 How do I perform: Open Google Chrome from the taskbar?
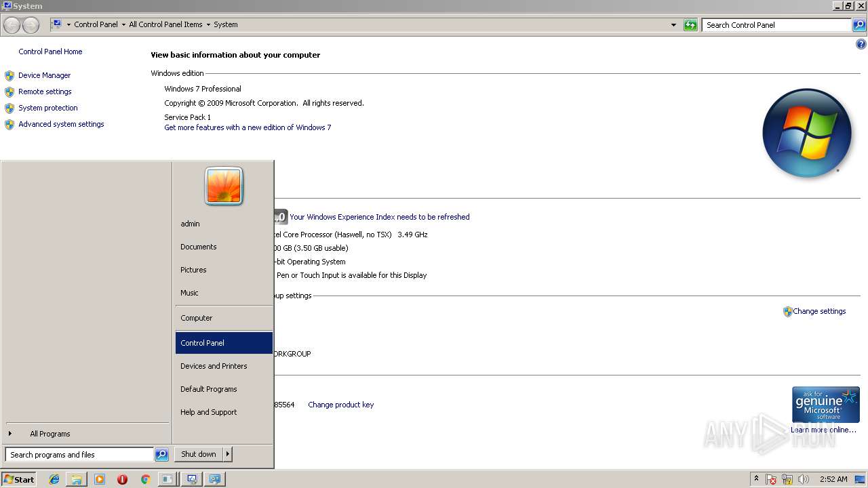(145, 479)
